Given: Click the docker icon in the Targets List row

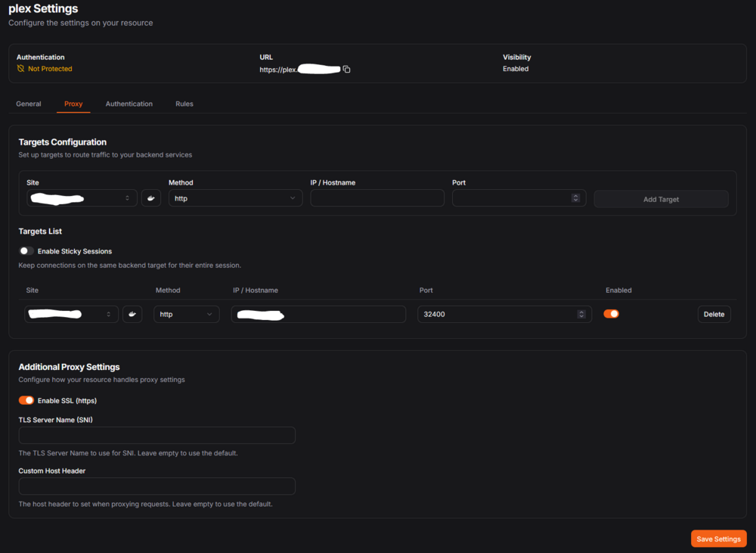Looking at the screenshot, I should (132, 314).
